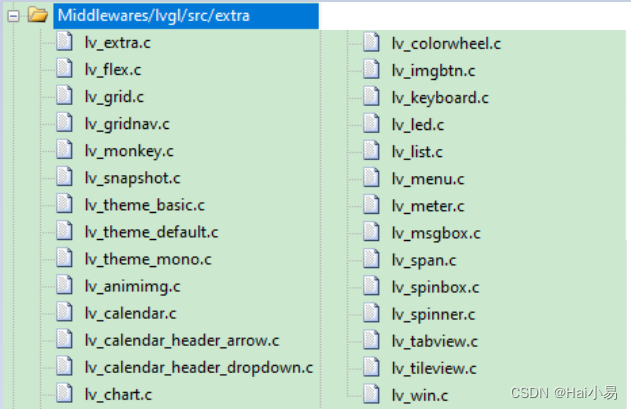Click the file icon next to lv_animimg.c
Screen dimensions: 632x409
tap(64, 285)
